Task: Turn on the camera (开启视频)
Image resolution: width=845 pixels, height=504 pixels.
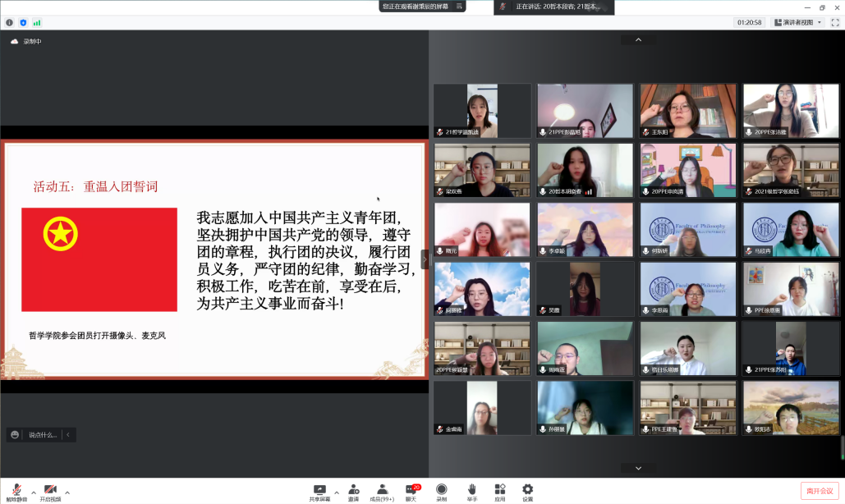Action: (50, 490)
